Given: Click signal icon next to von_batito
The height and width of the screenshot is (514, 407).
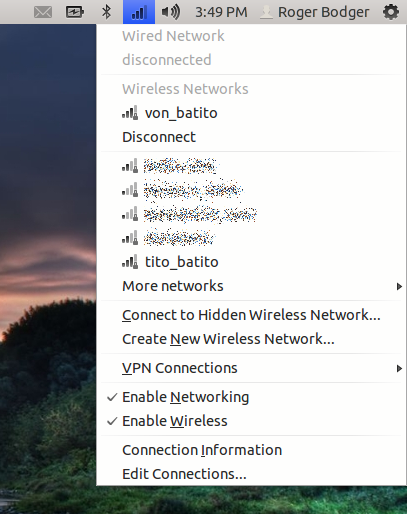Looking at the screenshot, I should pos(130,113).
